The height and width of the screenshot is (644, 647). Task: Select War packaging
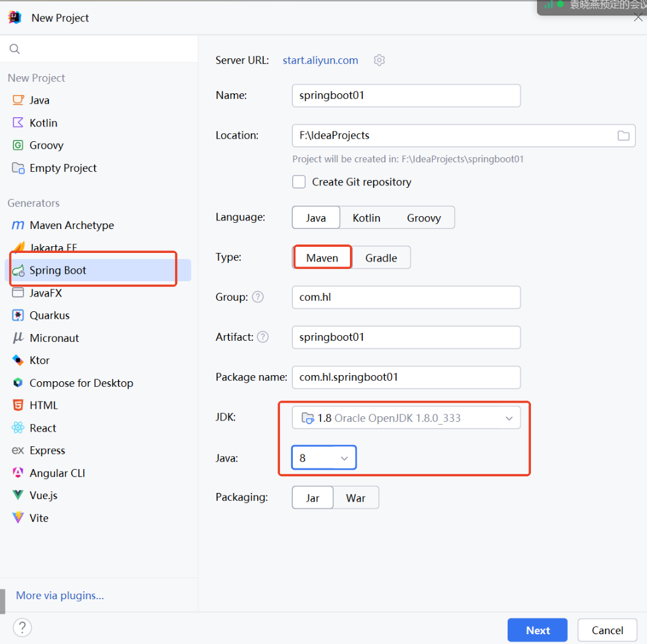pos(355,498)
